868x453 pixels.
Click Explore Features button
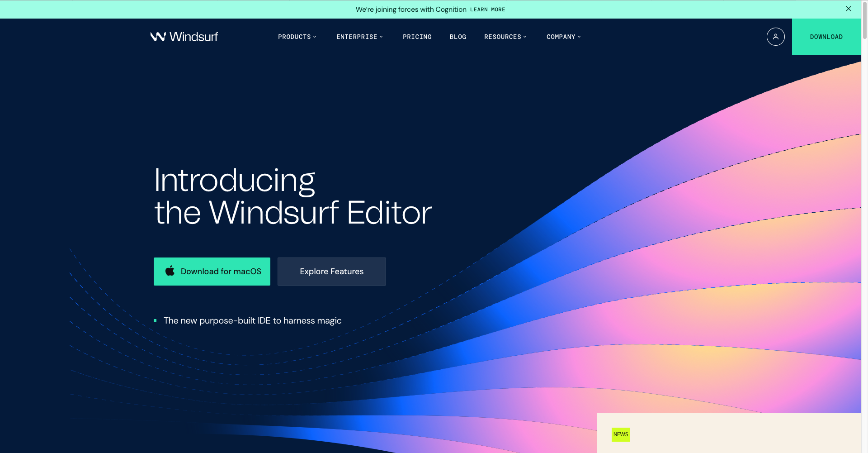[332, 272]
